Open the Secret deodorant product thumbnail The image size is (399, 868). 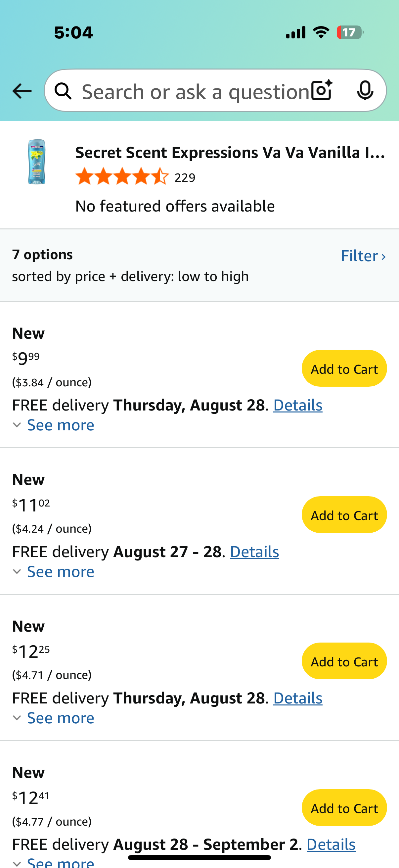pyautogui.click(x=37, y=162)
